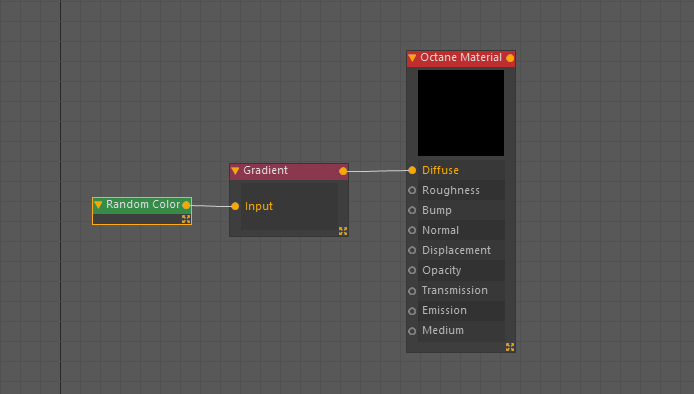Select the Emission channel label
The width and height of the screenshot is (694, 394).
tap(444, 310)
